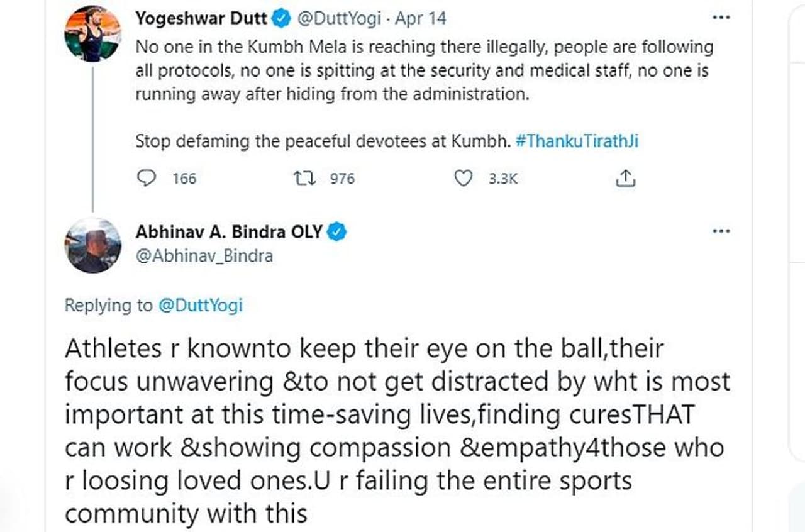
Task: Like the tweet using the heart icon
Action: click(x=464, y=179)
